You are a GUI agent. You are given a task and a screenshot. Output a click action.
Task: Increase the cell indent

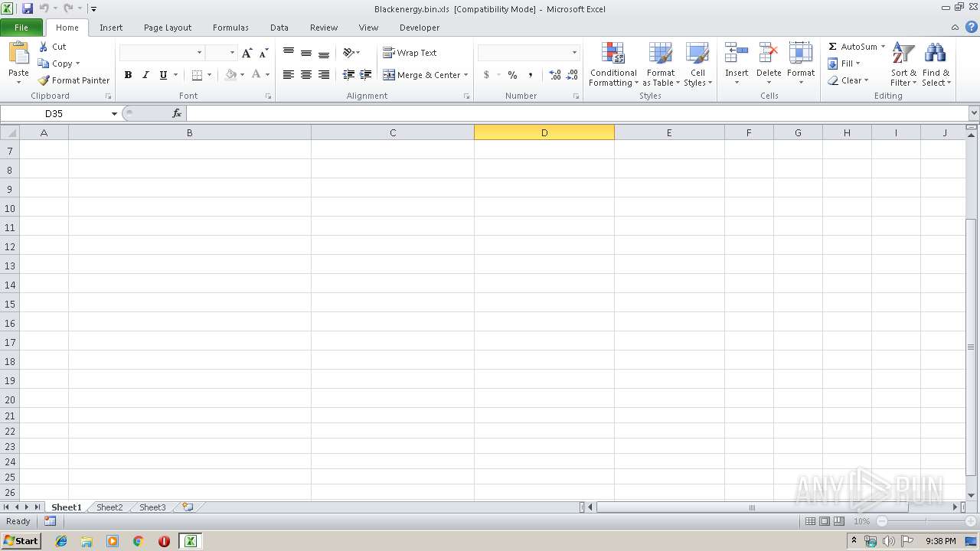click(366, 75)
